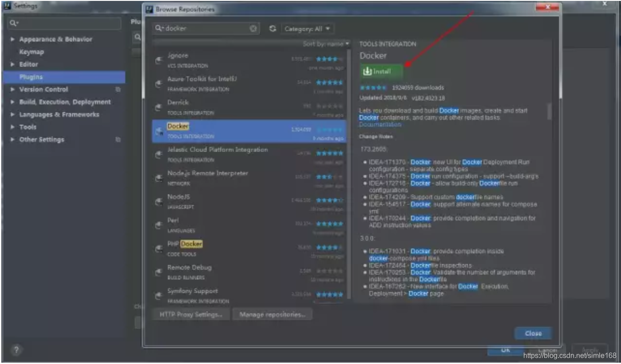Expand the Tools settings node

[12, 127]
